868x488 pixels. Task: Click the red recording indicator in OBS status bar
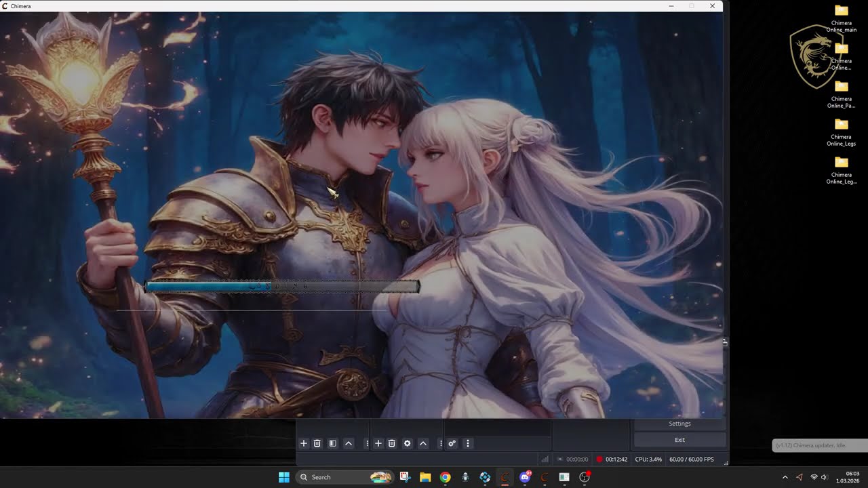(x=599, y=460)
